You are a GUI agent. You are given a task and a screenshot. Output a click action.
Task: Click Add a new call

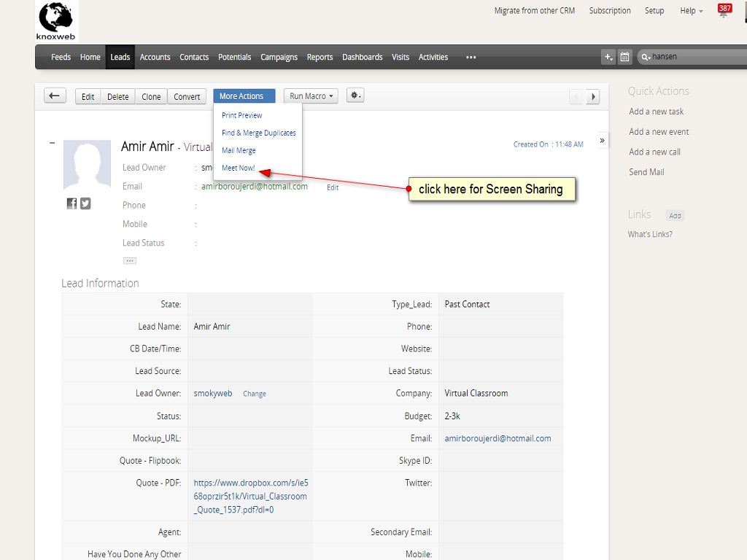[654, 152]
